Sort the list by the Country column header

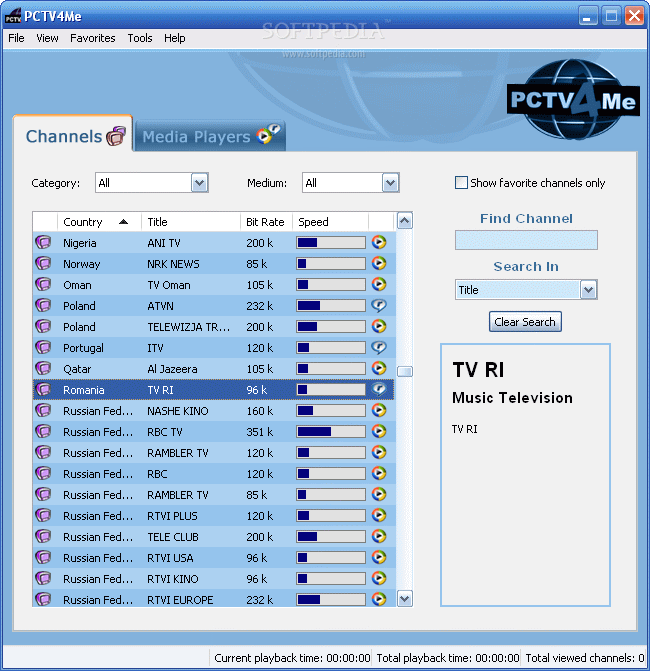[x=99, y=222]
